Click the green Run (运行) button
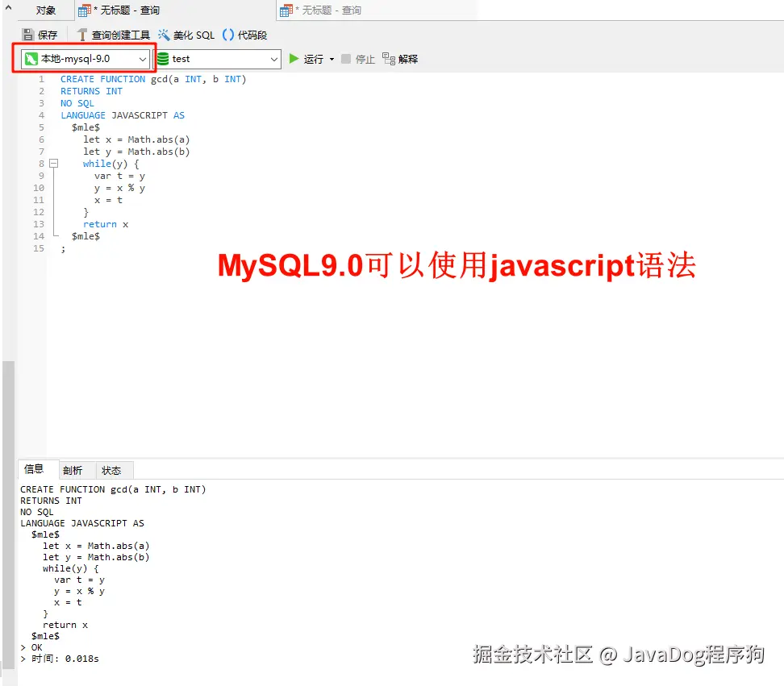 pos(306,59)
